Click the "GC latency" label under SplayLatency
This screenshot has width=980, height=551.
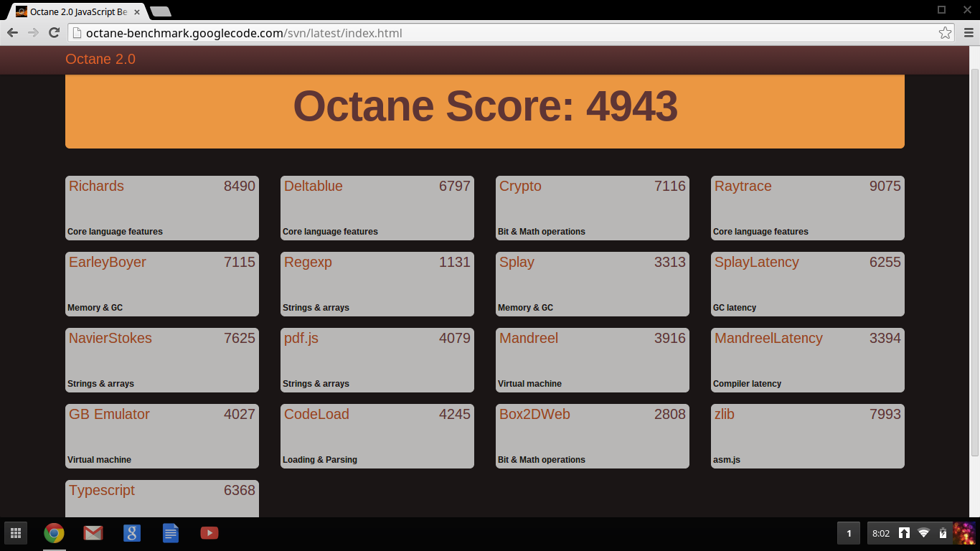pos(735,308)
